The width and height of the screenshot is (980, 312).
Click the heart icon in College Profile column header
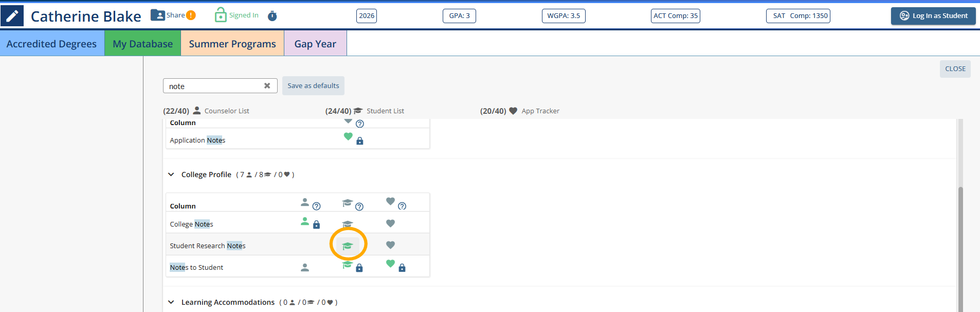pyautogui.click(x=391, y=201)
